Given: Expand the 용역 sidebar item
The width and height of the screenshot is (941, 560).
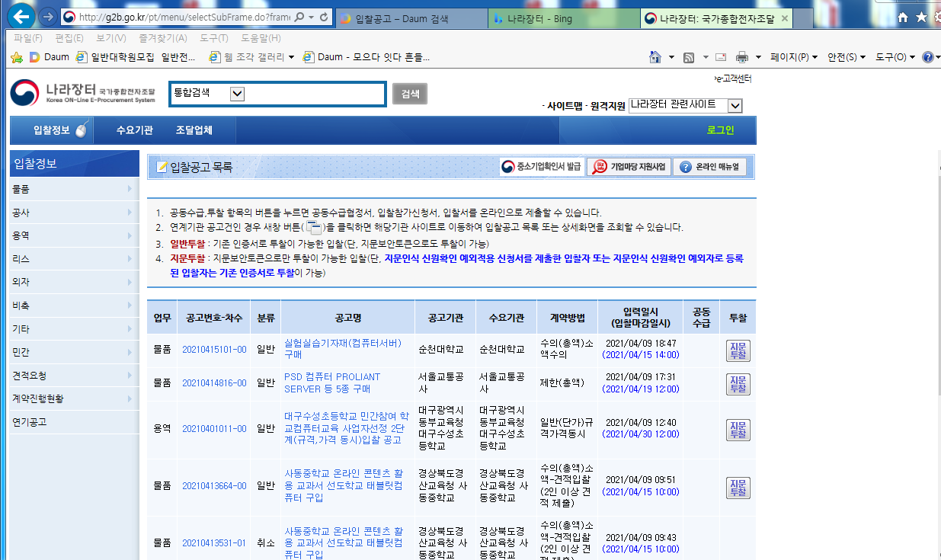Looking at the screenshot, I should pos(73,235).
